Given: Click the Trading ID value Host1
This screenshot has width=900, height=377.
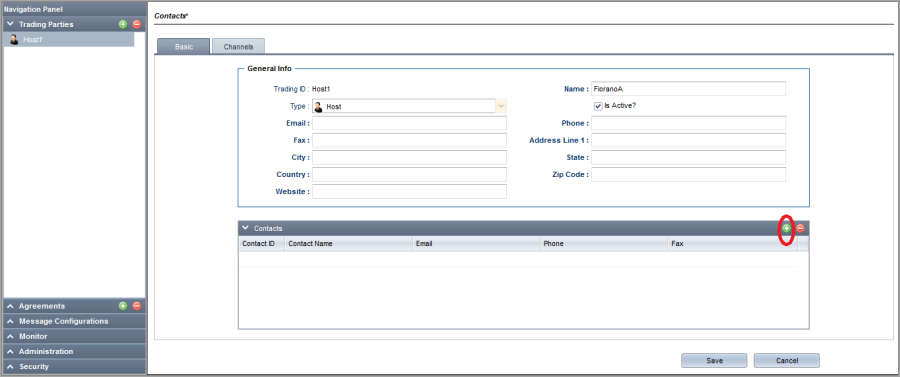Looking at the screenshot, I should 321,89.
